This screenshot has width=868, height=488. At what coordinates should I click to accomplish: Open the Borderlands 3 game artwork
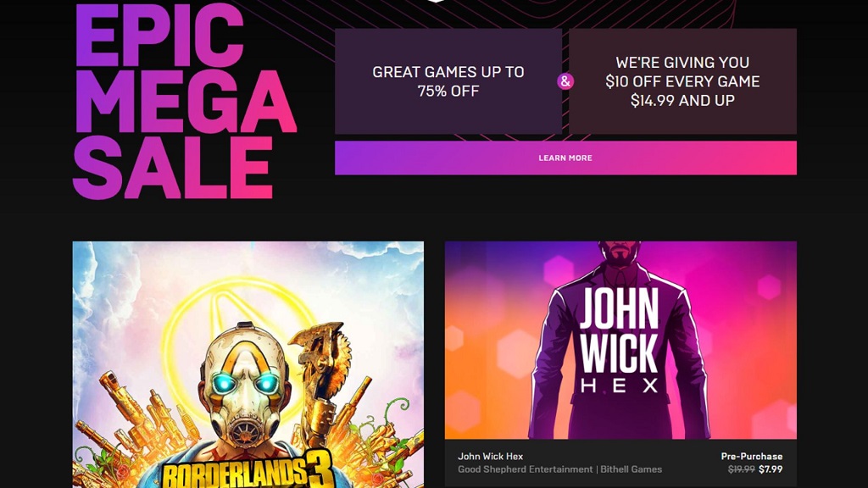[x=248, y=364]
